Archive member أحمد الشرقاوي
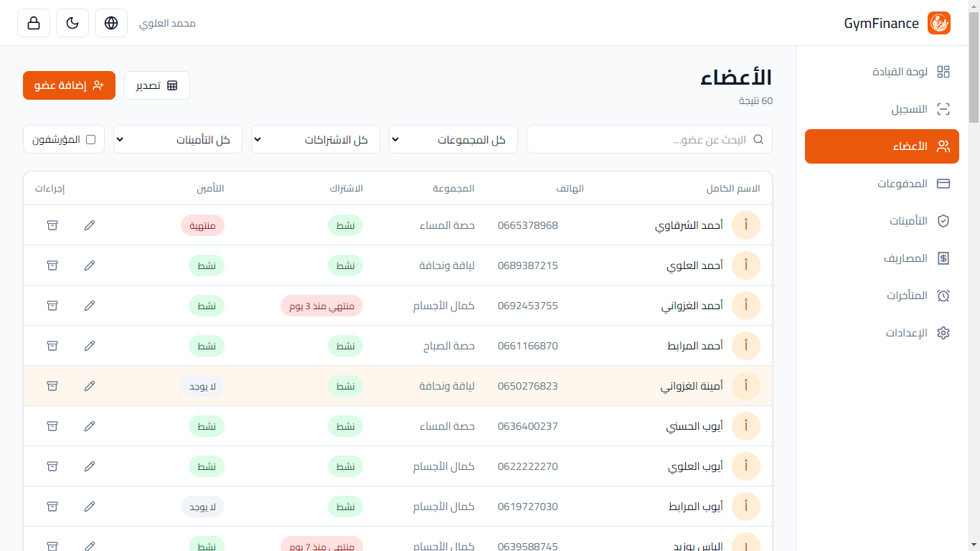 coord(52,225)
